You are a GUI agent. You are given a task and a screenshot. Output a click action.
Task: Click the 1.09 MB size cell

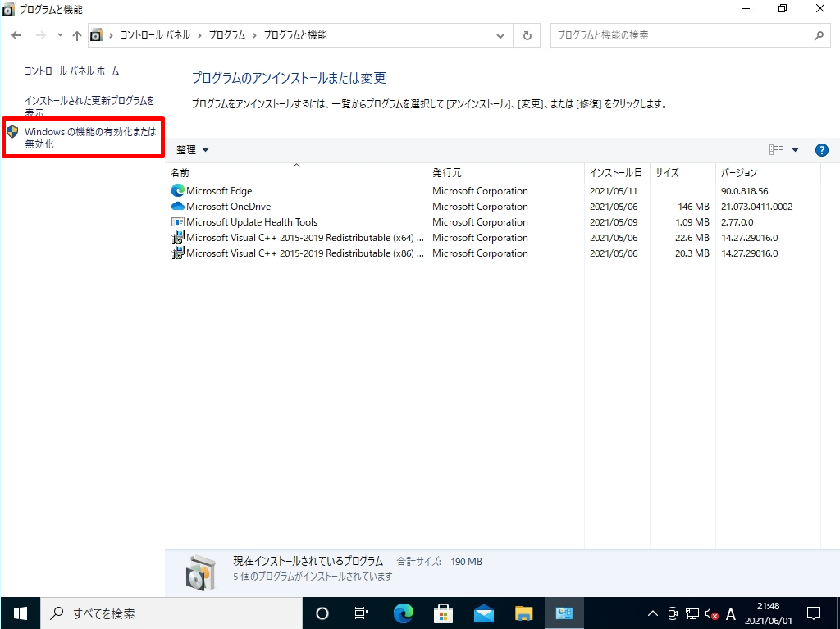tap(692, 221)
